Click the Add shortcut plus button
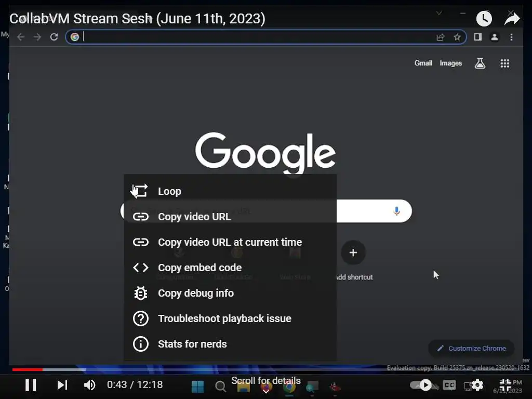The height and width of the screenshot is (399, 532). (x=353, y=252)
